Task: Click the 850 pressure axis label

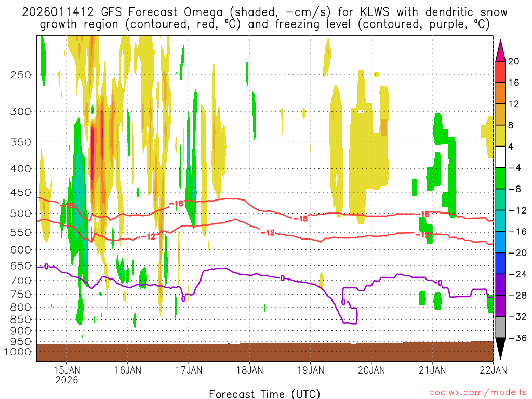Action: [x=21, y=320]
